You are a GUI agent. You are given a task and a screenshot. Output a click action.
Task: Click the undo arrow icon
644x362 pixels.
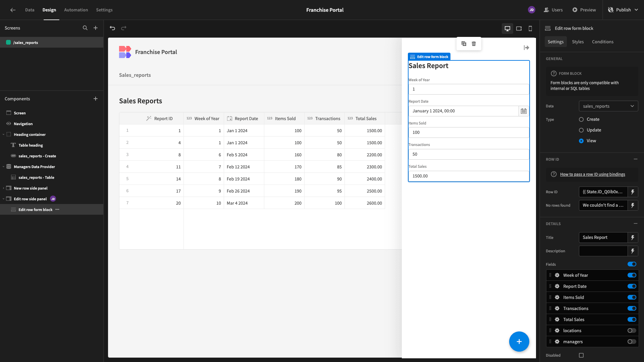112,28
